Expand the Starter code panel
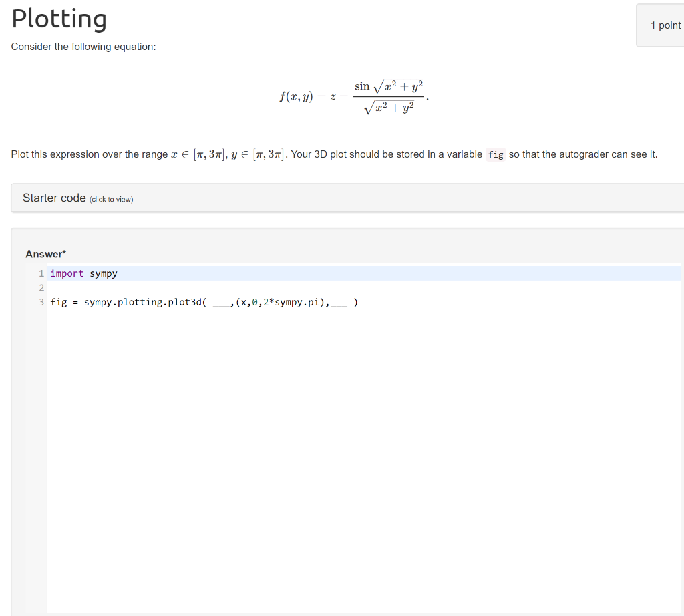This screenshot has height=616, width=684. [x=347, y=198]
